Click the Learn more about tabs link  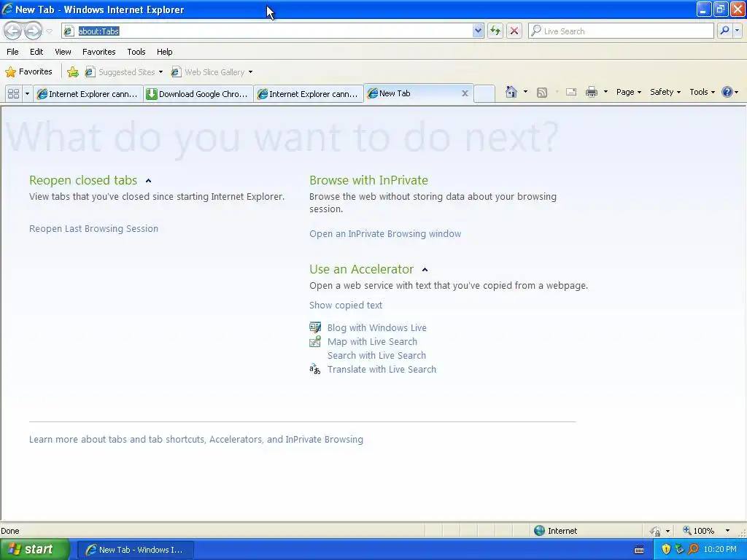[x=196, y=440]
